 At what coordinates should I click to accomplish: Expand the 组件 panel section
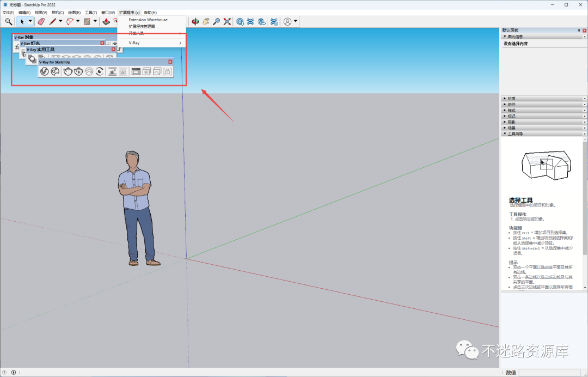coord(505,104)
